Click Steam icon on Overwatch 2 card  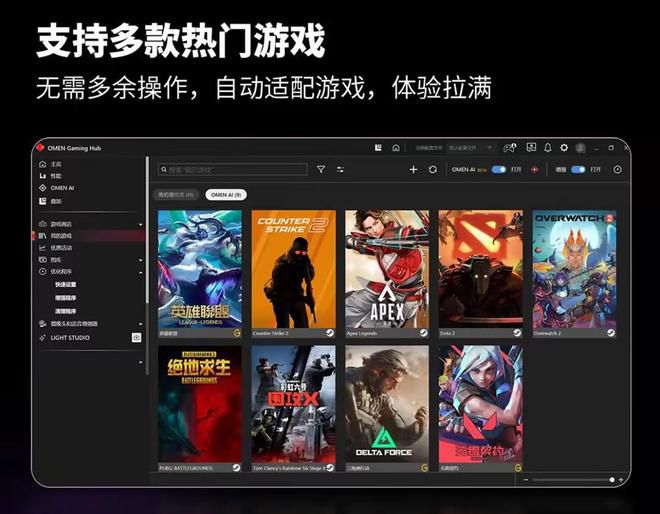(x=611, y=333)
